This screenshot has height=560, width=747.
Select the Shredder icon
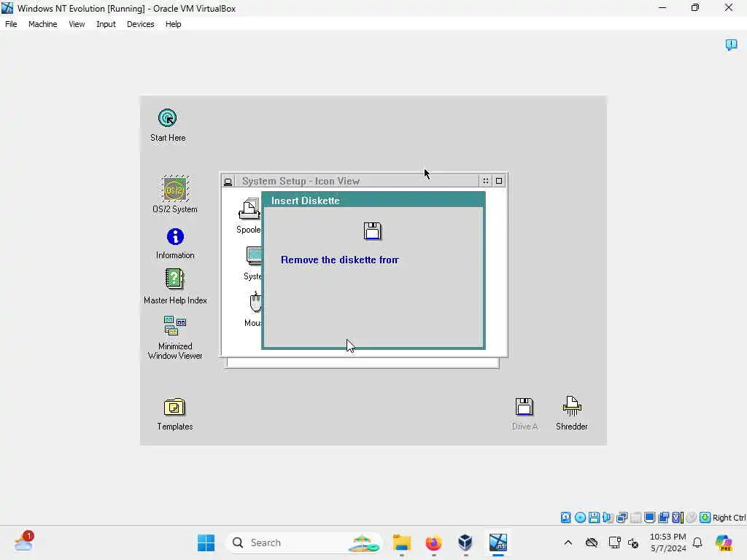(572, 406)
